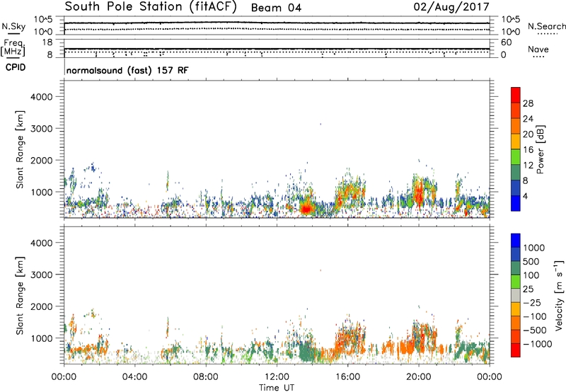Click the Velocity colorbar value '-500'
The image size is (566, 392).
pos(535,330)
